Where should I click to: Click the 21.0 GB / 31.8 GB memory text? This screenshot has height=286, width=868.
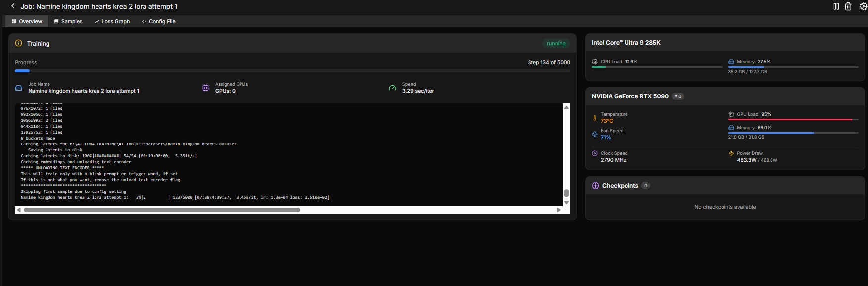click(x=746, y=137)
